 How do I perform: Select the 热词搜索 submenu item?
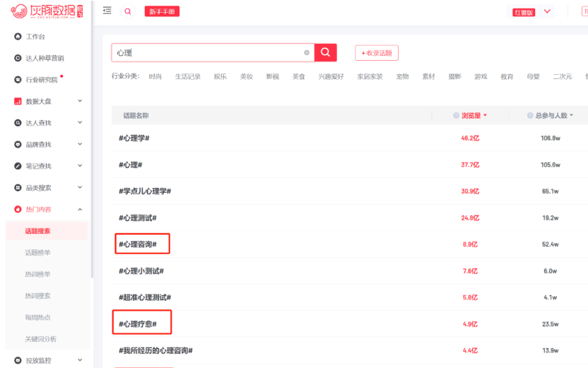pos(37,296)
